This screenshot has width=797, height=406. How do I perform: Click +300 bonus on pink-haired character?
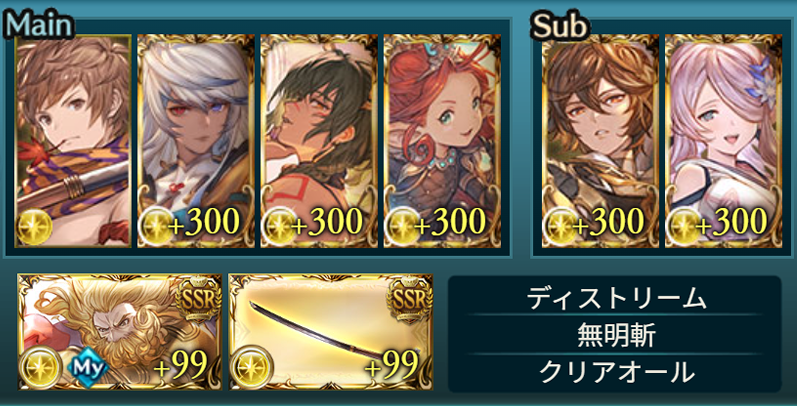732,222
